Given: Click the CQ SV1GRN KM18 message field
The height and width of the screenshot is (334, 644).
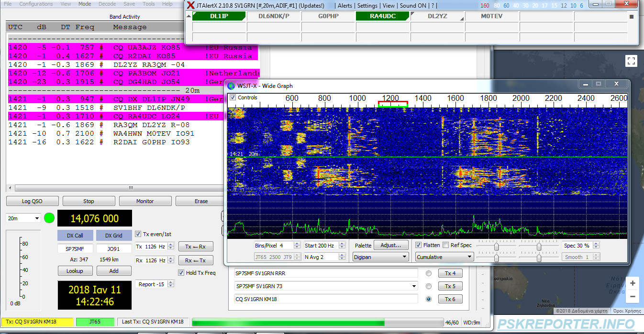Looking at the screenshot, I should pos(325,299).
